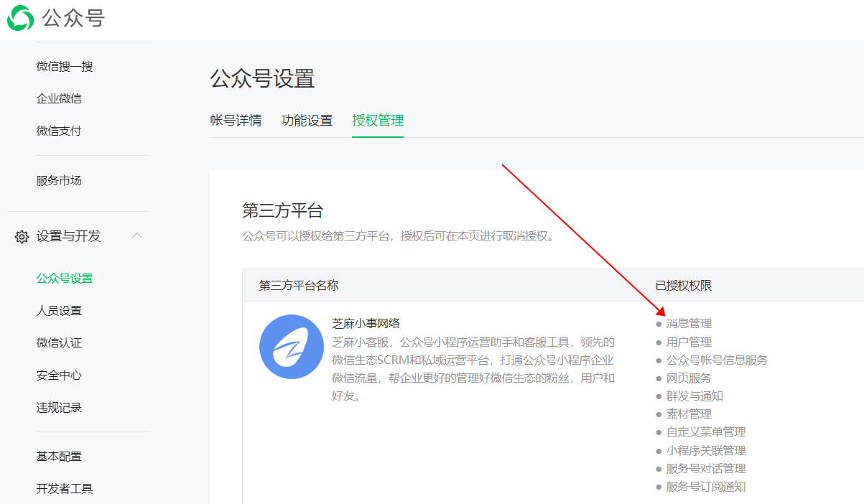This screenshot has width=864, height=504.
Task: Open 人员设置 in the sidebar
Action: tap(59, 311)
